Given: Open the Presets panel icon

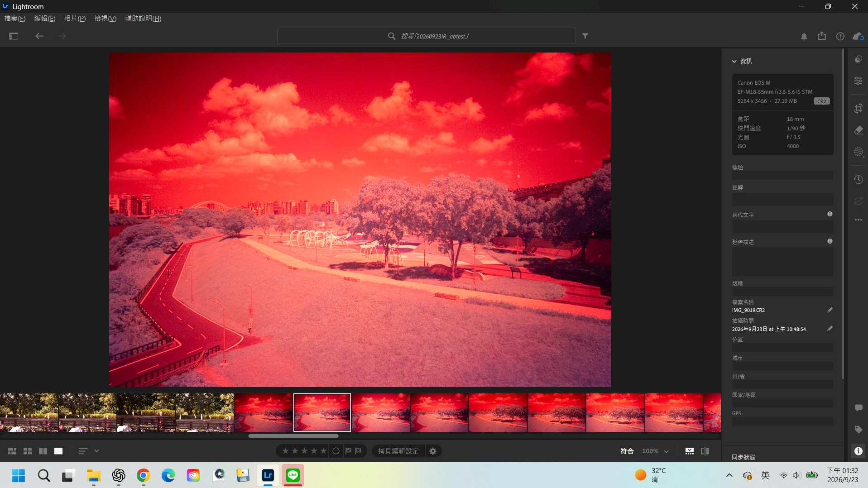Looking at the screenshot, I should (x=858, y=59).
